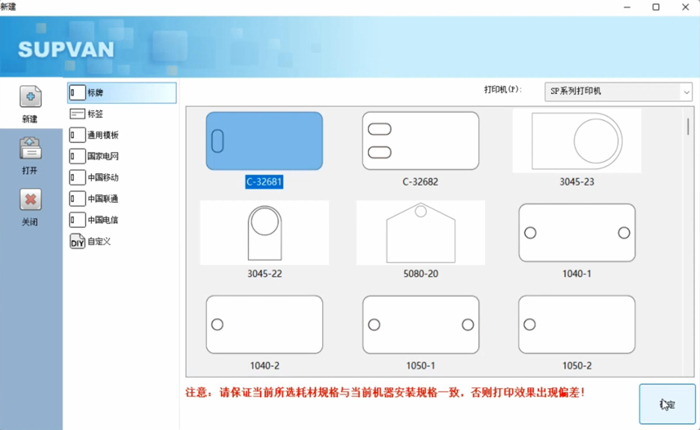Choose the 5080-20 house-shaped template
This screenshot has height=430, width=700.
pyautogui.click(x=420, y=233)
